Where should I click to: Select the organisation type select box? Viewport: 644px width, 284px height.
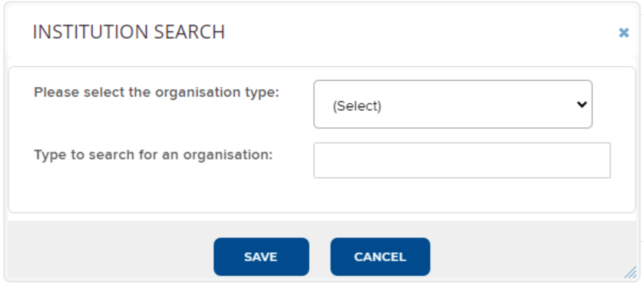(452, 105)
